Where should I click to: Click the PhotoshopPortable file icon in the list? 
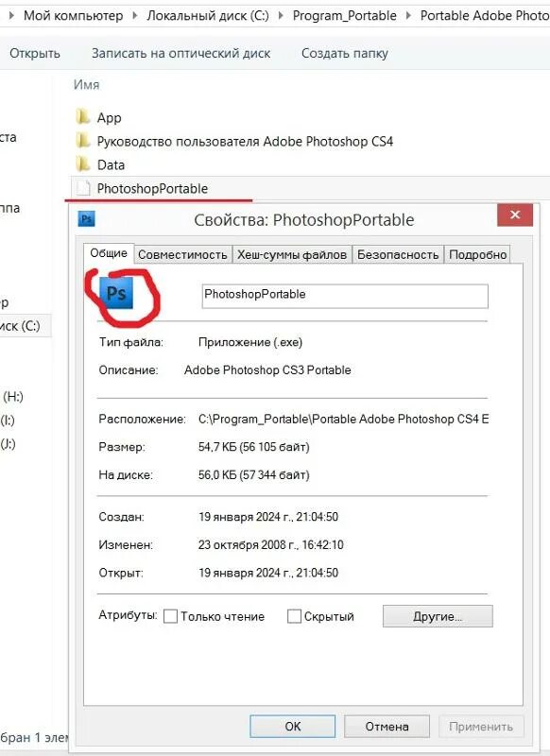coord(83,188)
